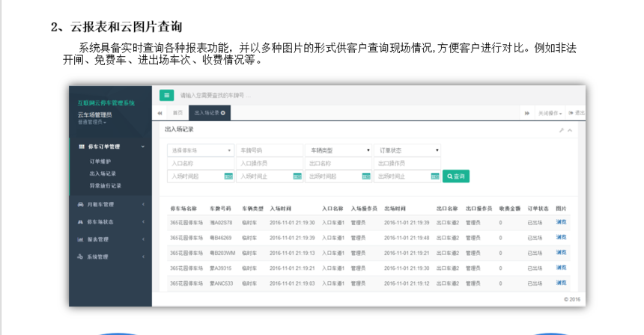Expand the 停车场状态 menu arrow
Image resolution: width=644 pixels, height=335 pixels.
143,222
